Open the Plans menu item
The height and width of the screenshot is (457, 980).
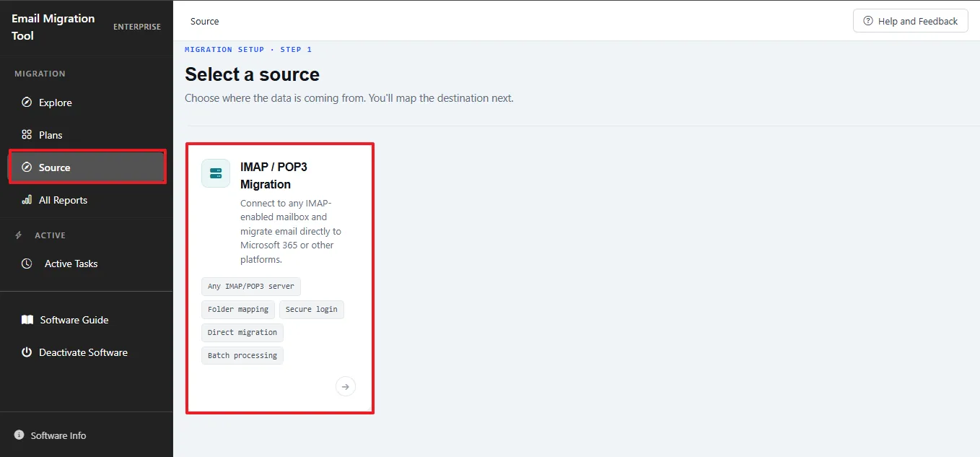click(x=87, y=135)
